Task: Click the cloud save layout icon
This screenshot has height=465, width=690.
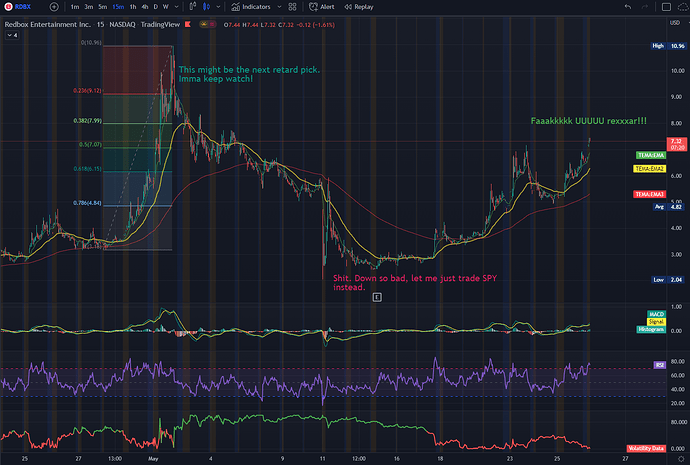Action: coord(683,7)
